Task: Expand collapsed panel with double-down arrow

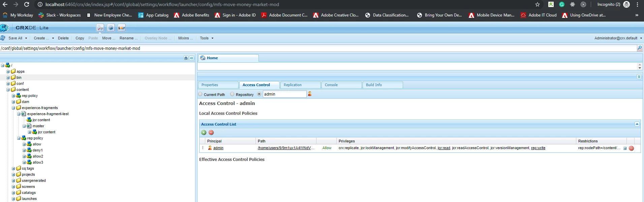Action: (x=639, y=77)
